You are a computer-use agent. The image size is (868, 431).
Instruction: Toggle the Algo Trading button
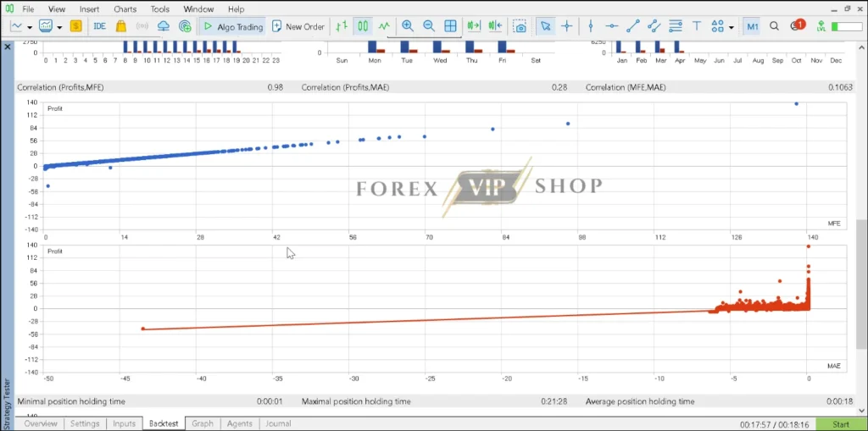click(x=232, y=26)
